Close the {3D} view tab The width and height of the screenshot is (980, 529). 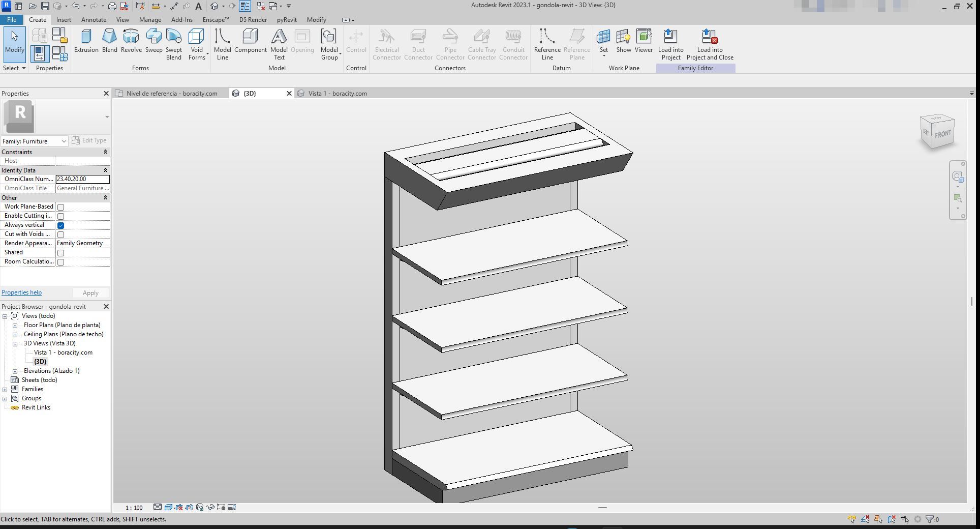click(289, 94)
